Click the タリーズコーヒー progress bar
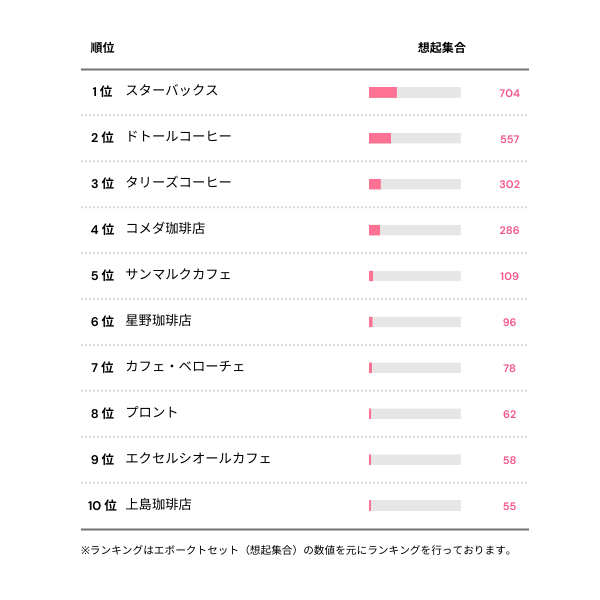The width and height of the screenshot is (600, 600). pos(415,185)
